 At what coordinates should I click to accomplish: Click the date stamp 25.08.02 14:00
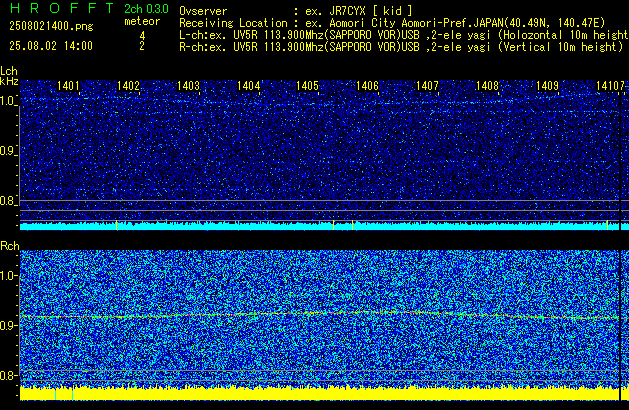pyautogui.click(x=51, y=46)
